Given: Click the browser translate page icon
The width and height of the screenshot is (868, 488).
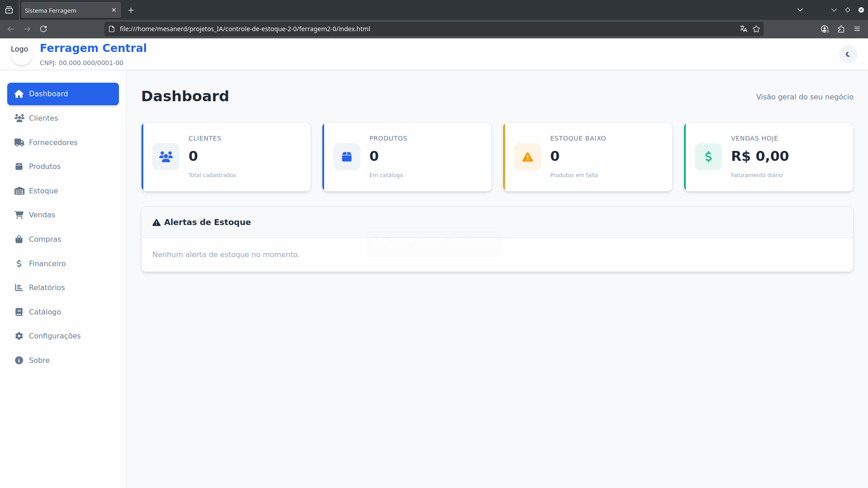Looking at the screenshot, I should click(743, 29).
